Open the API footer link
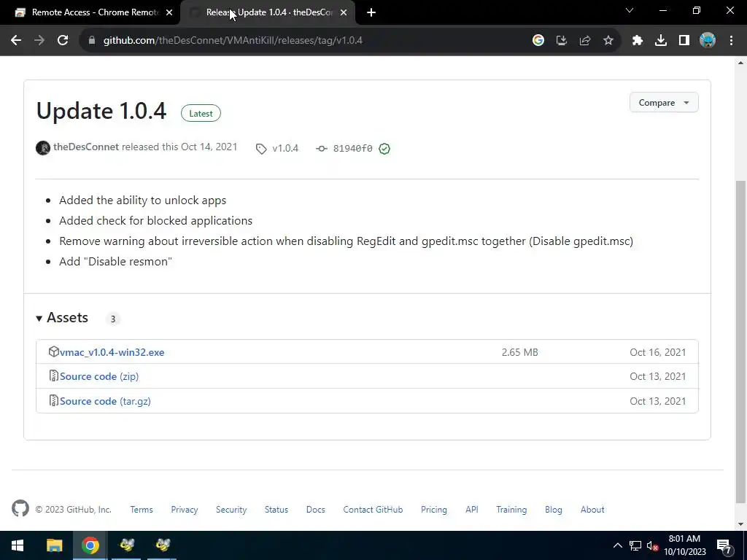Screen dimensions: 747x560 (x=472, y=510)
